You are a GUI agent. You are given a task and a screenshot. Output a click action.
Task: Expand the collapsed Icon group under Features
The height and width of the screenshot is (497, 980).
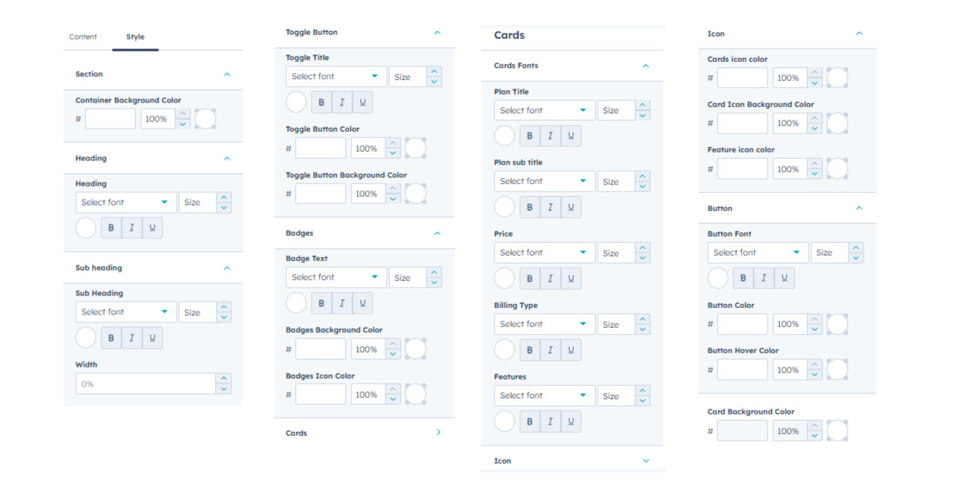pos(645,460)
